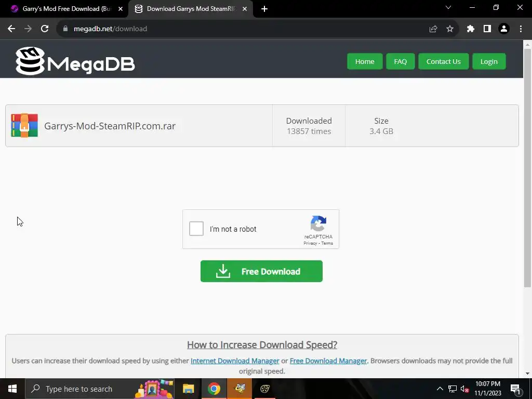Open the round recorder taskbar icon
Image resolution: width=532 pixels, height=399 pixels.
tap(265, 389)
